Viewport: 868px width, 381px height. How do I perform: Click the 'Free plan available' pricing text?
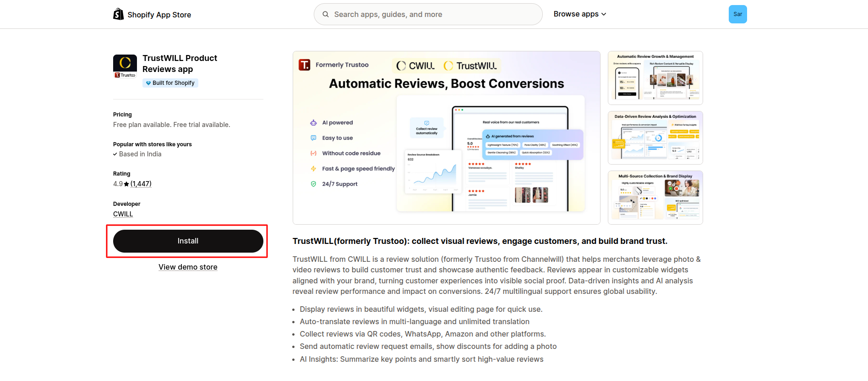(172, 125)
